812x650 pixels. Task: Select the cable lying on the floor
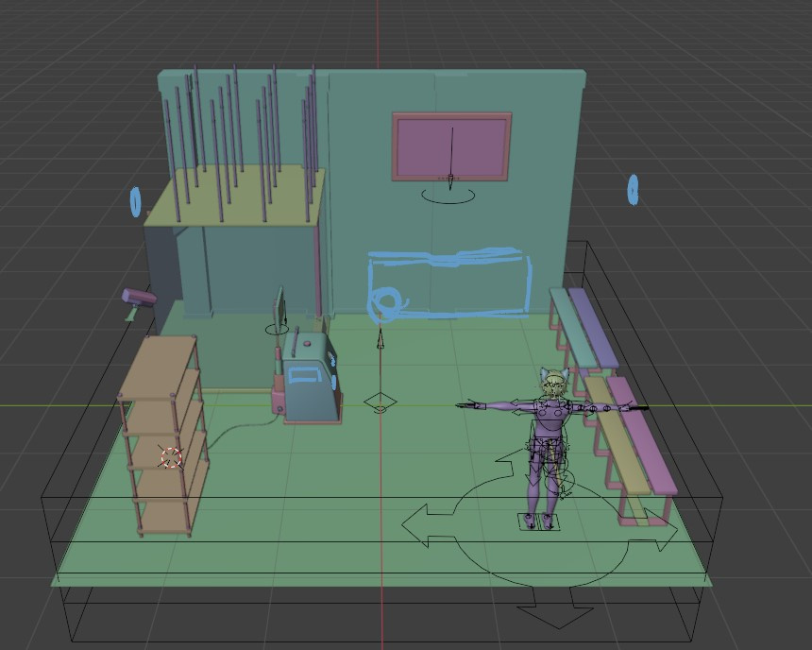click(240, 433)
